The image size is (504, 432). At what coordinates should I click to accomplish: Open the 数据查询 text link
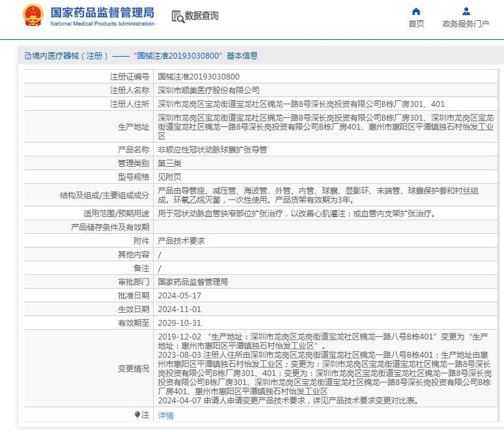coord(201,16)
